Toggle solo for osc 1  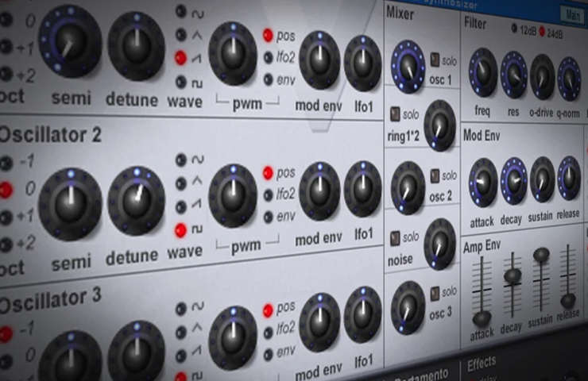tap(435, 60)
